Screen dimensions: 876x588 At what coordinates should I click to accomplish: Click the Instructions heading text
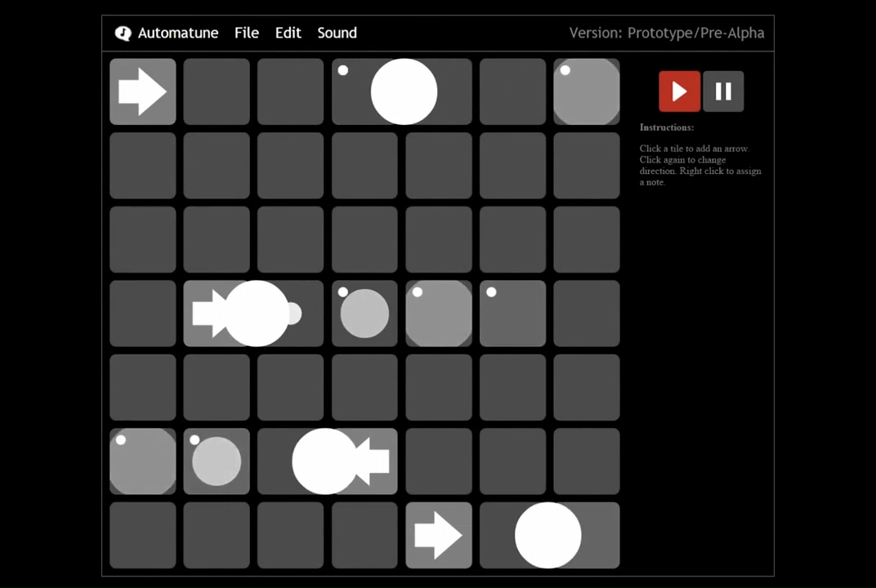point(666,127)
